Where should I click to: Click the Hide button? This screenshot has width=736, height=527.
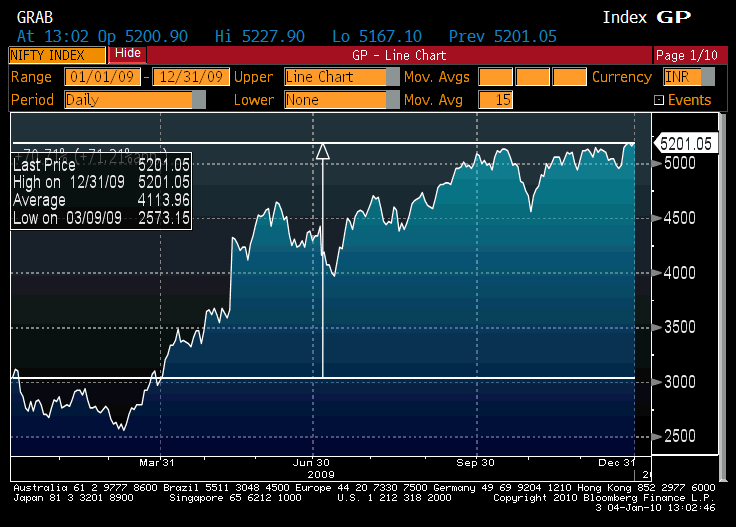click(127, 53)
